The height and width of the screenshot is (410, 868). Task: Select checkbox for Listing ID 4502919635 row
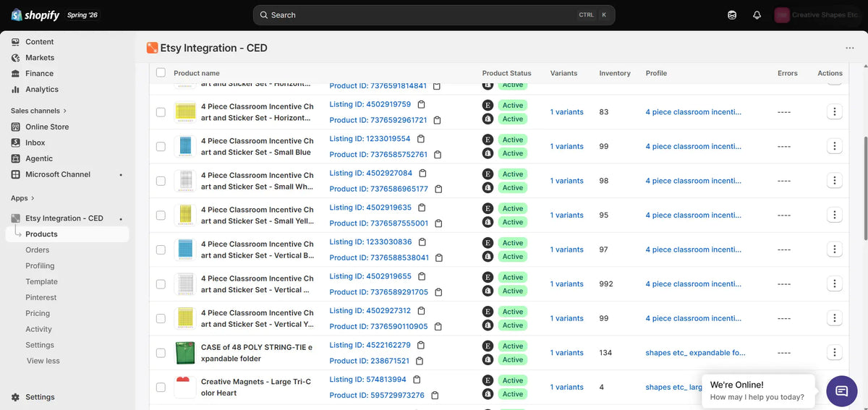(161, 215)
